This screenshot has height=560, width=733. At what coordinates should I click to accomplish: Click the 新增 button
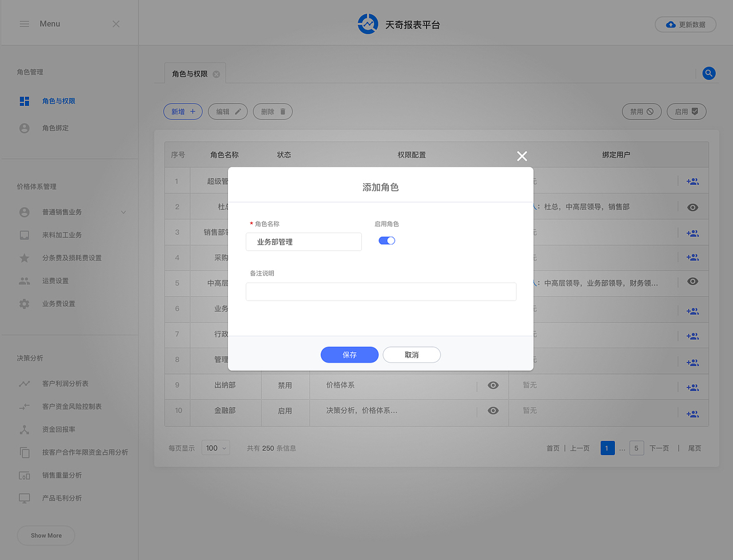(x=183, y=112)
